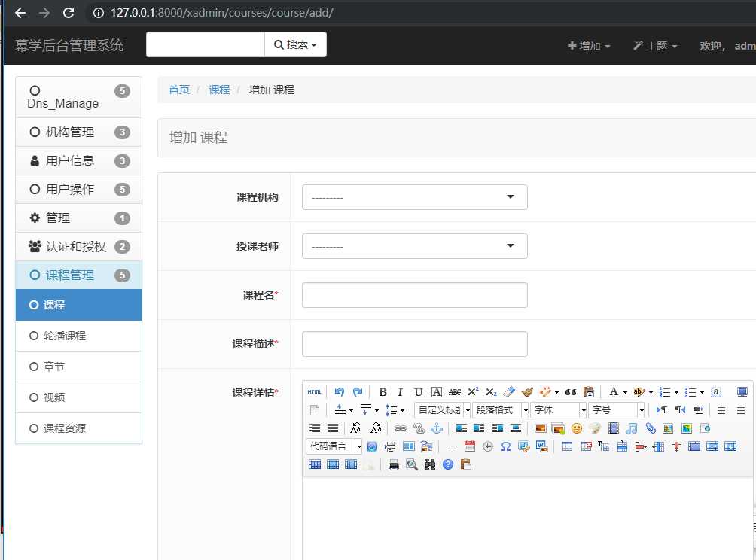The width and height of the screenshot is (756, 560).
Task: Open 自定义标题 combo box
Action: point(442,410)
